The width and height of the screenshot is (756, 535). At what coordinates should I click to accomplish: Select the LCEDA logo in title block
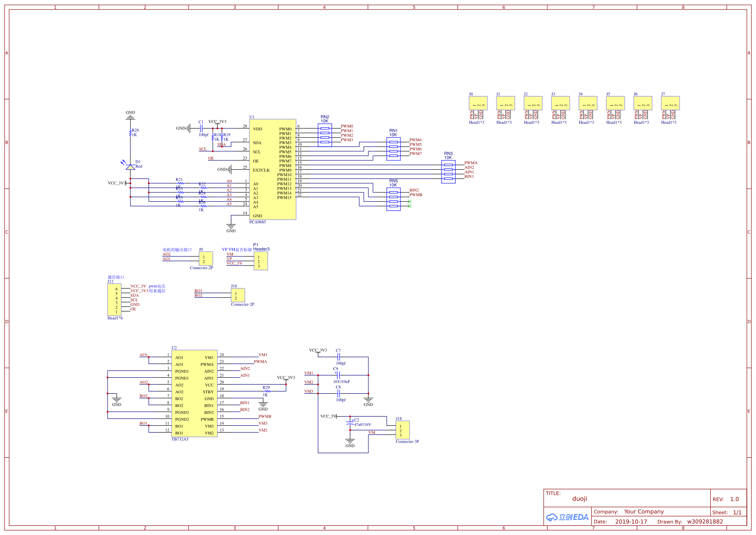567,517
